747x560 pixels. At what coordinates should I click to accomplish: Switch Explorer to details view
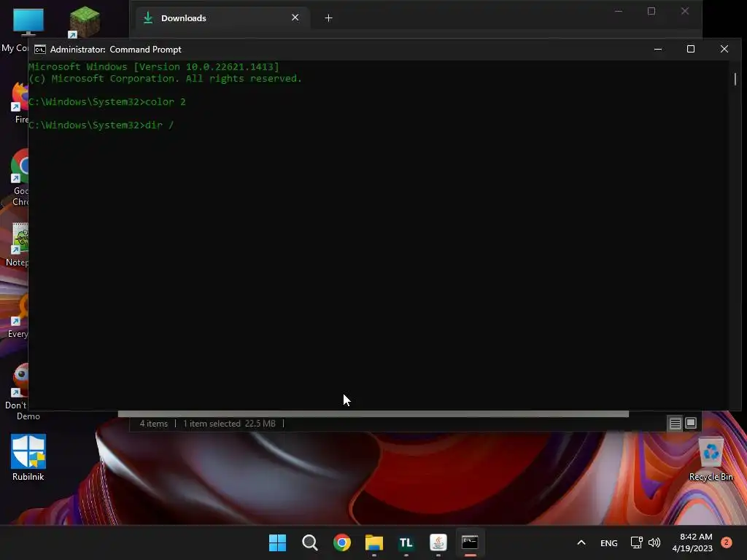[x=675, y=423]
